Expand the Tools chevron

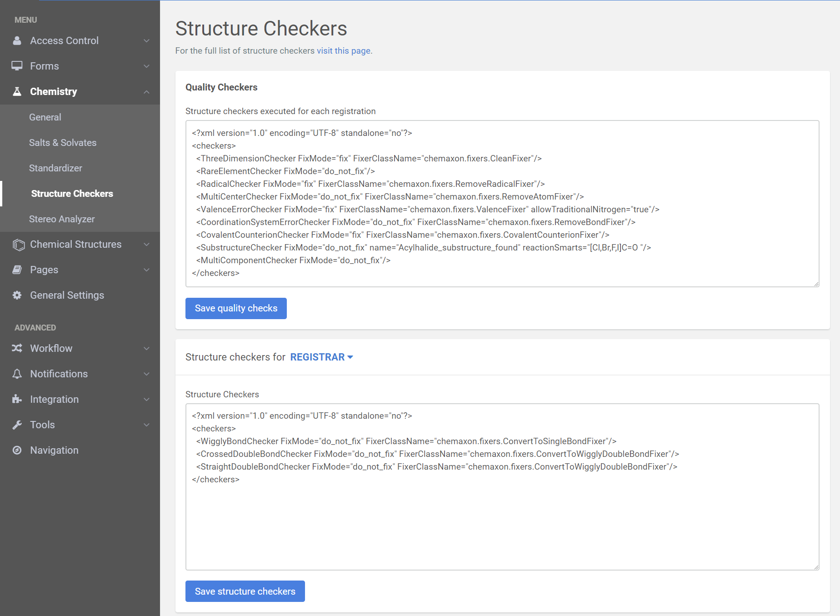(x=146, y=425)
